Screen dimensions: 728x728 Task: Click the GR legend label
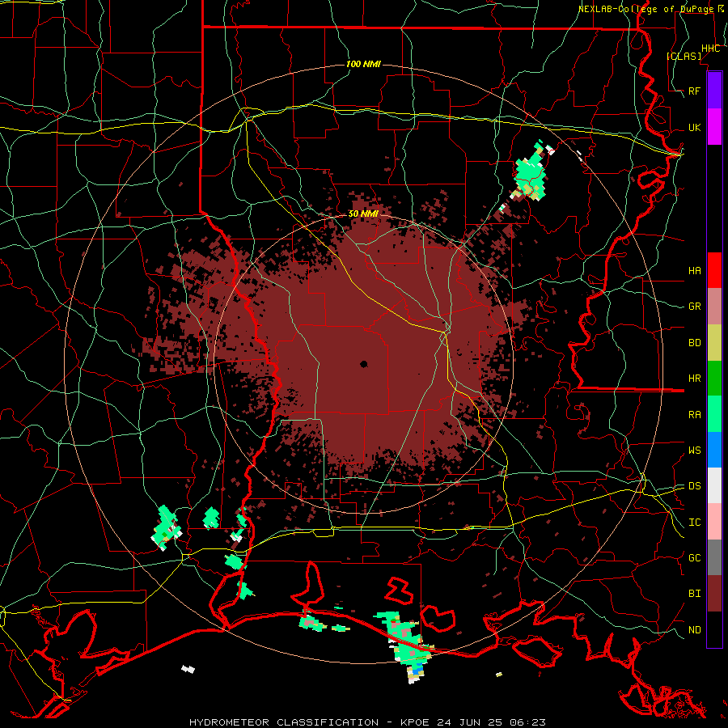[694, 307]
